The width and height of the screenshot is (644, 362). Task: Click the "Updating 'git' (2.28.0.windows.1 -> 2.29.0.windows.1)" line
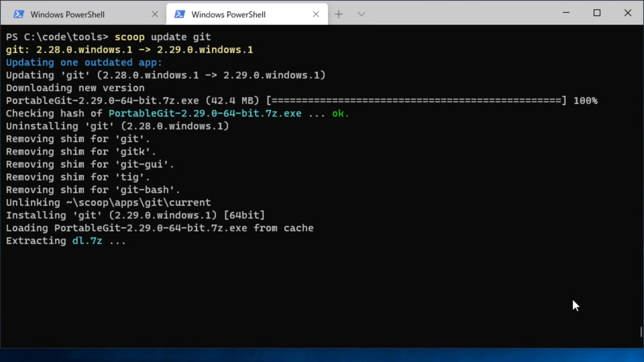[x=166, y=75]
